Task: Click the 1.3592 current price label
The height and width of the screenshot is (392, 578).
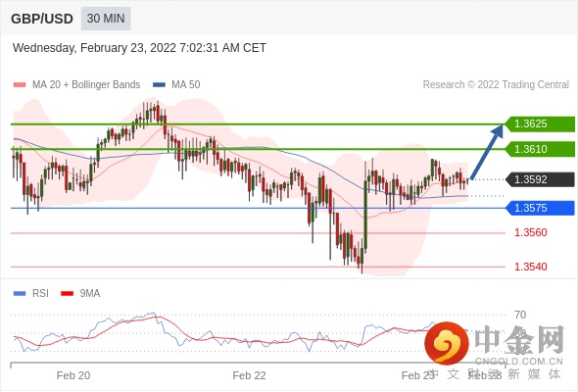Action: pos(540,179)
